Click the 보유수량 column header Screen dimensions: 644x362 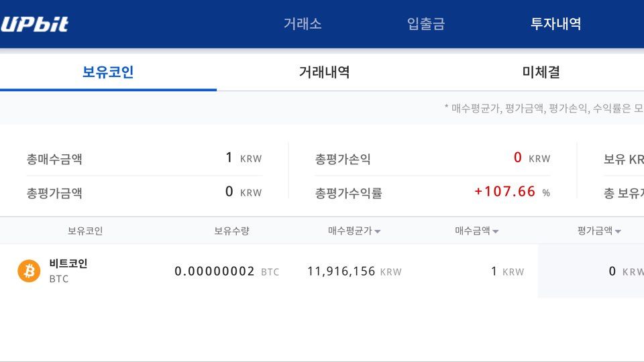231,231
